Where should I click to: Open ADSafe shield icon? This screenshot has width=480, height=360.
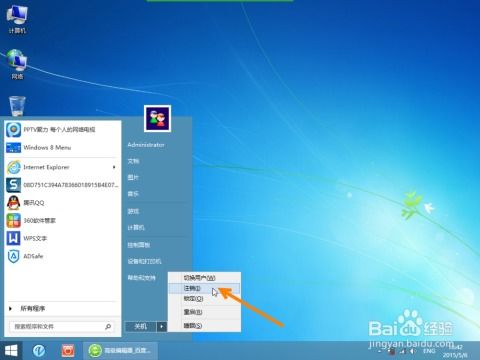(14, 256)
